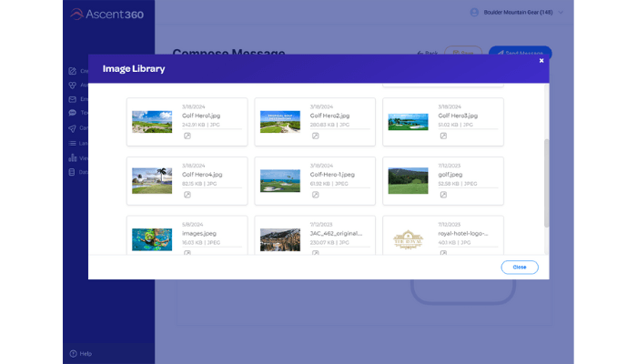Click the Help question mark icon
The height and width of the screenshot is (364, 637).
74,353
